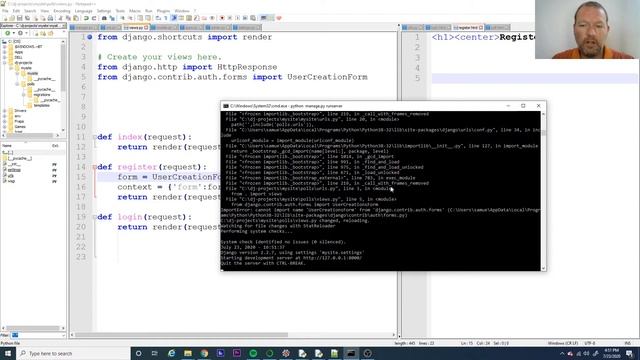Screen dimensions: 640x360
Task: Click the Print toolbar icon
Action: click(50, 18)
